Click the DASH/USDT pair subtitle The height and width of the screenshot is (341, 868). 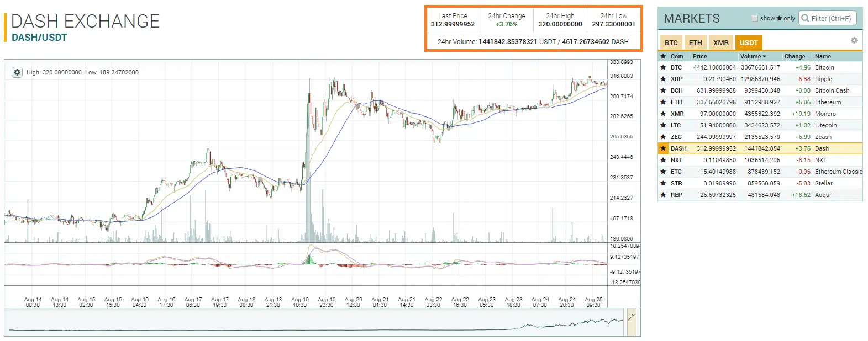[x=39, y=38]
